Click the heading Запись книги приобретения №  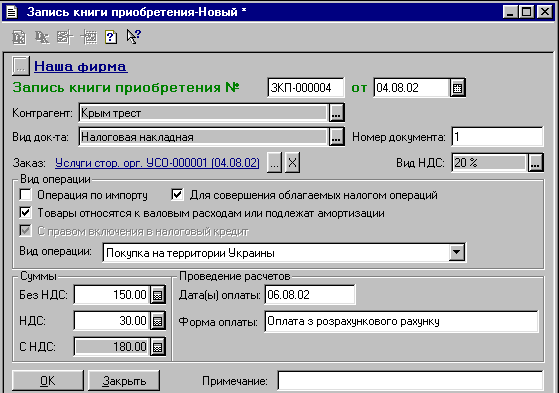click(x=126, y=88)
